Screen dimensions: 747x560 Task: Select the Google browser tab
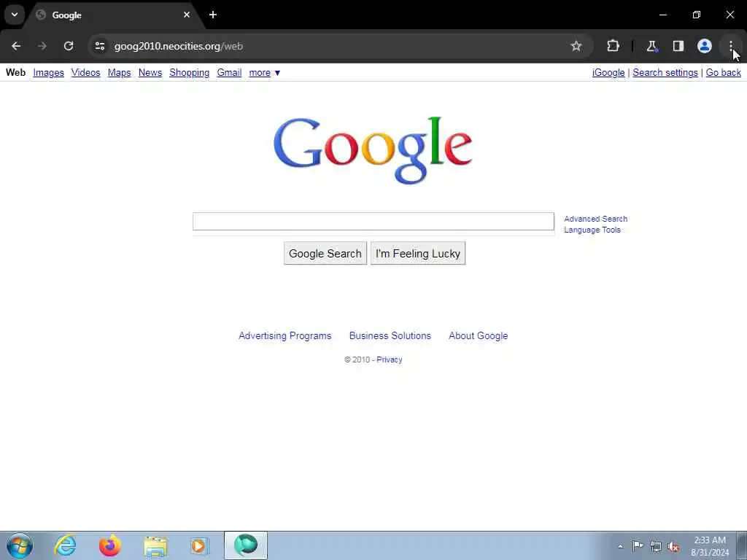113,15
